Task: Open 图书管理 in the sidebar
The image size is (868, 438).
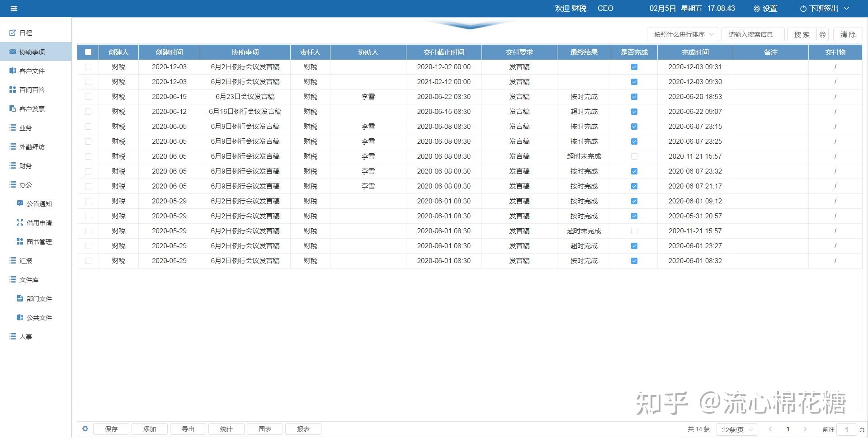Action: (36, 241)
